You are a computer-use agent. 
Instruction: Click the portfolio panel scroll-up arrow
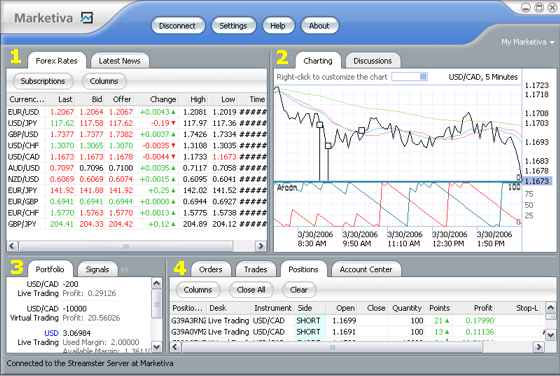point(156,284)
